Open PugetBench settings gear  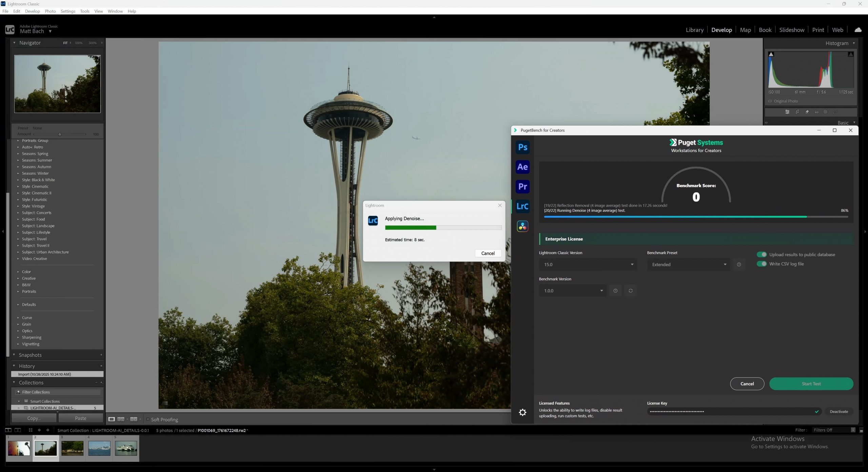[x=522, y=412]
